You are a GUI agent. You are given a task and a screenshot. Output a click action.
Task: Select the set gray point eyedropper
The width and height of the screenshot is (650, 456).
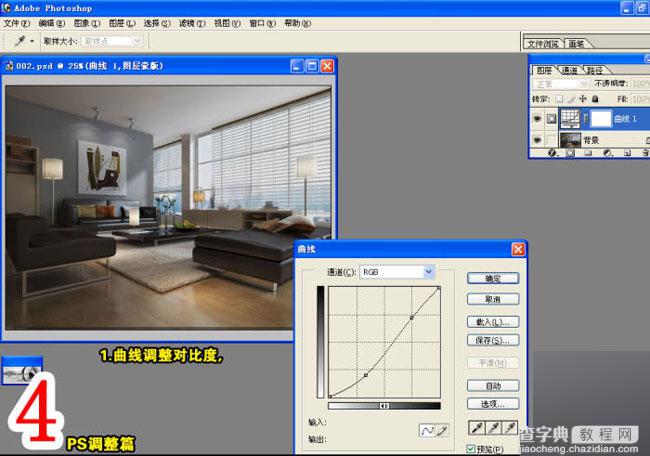tap(493, 428)
